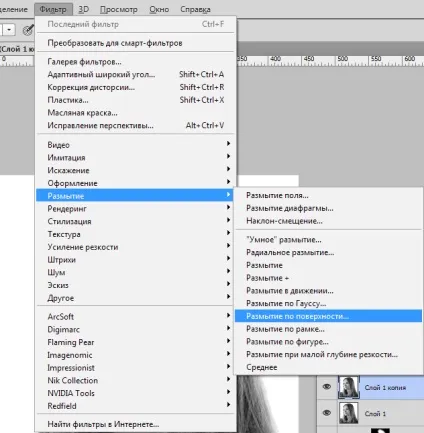
Task: Open the brush preset dropdown arrow
Action: (x=9, y=30)
